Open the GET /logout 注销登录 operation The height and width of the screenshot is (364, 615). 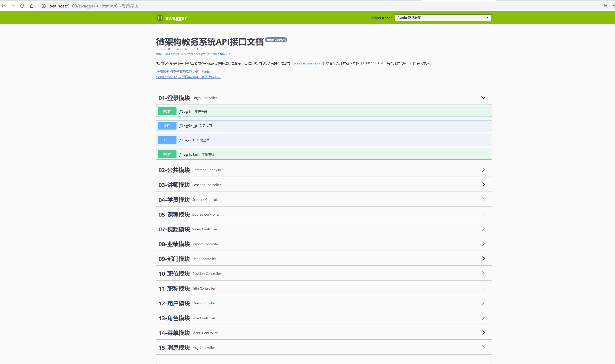pos(324,140)
